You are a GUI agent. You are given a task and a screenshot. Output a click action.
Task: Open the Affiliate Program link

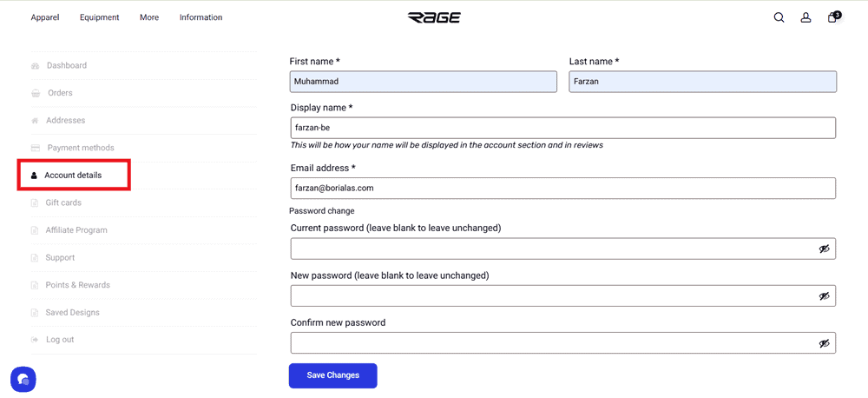[76, 230]
